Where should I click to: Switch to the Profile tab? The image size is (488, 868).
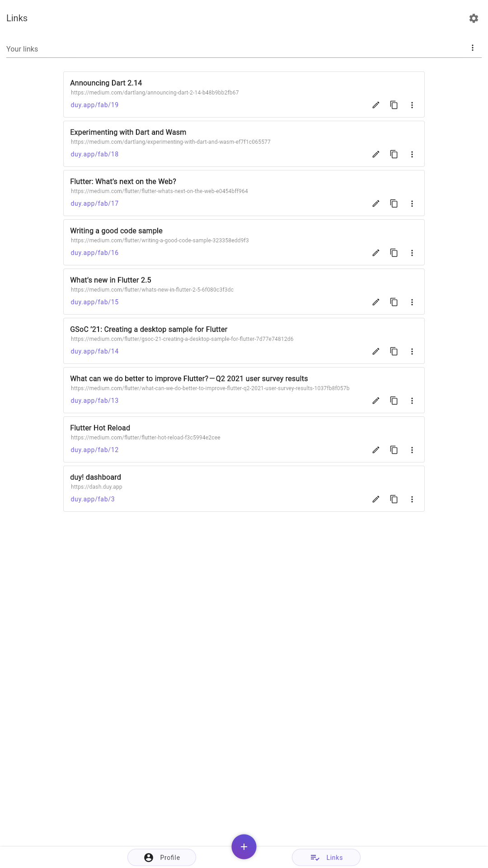pyautogui.click(x=162, y=857)
